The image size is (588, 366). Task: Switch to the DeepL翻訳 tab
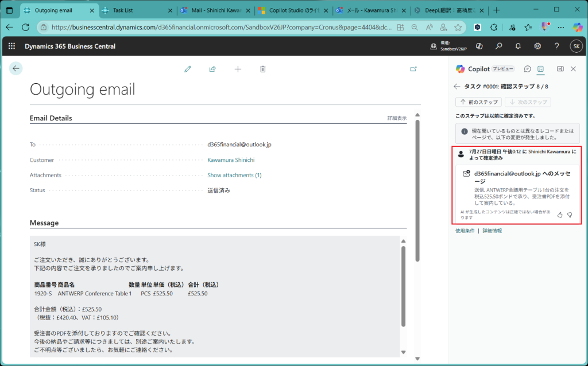coord(450,10)
